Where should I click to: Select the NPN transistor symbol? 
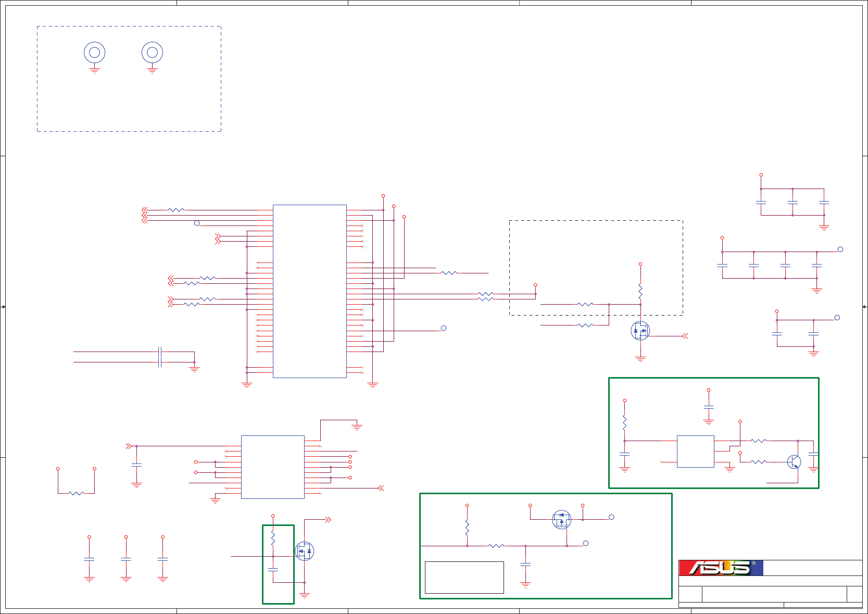coord(794,461)
